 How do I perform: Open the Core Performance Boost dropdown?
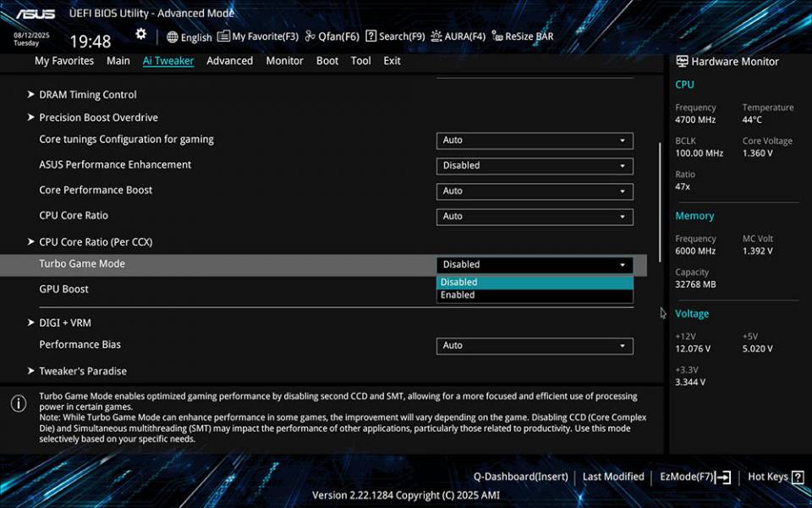coord(535,191)
